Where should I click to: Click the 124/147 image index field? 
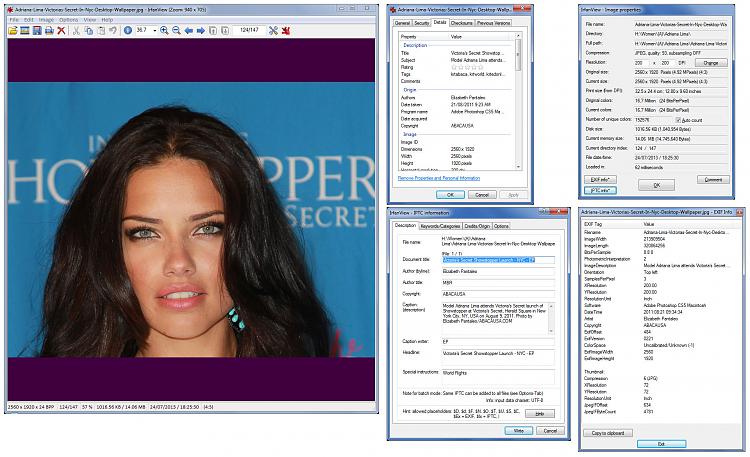click(x=249, y=30)
